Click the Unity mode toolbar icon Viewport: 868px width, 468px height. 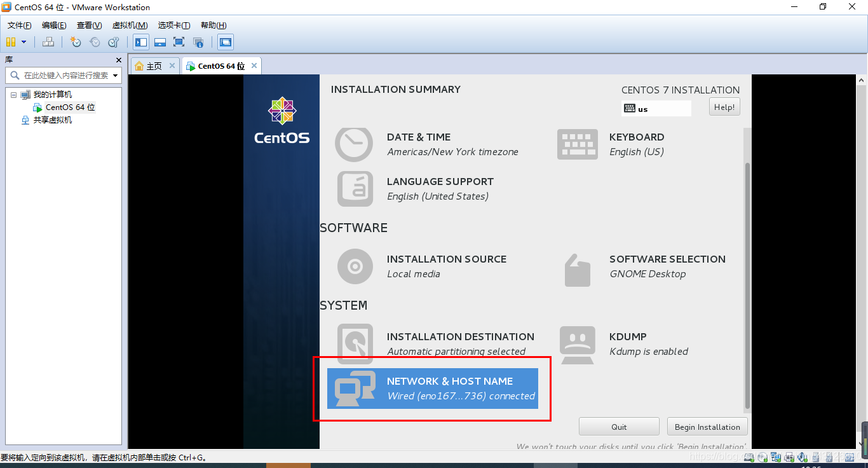pos(198,42)
